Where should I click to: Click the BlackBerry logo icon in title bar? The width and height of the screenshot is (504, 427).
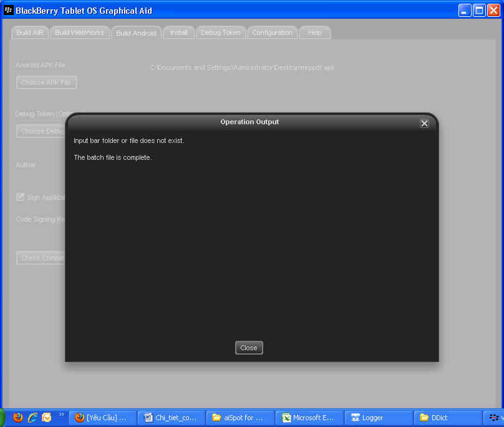(8, 10)
